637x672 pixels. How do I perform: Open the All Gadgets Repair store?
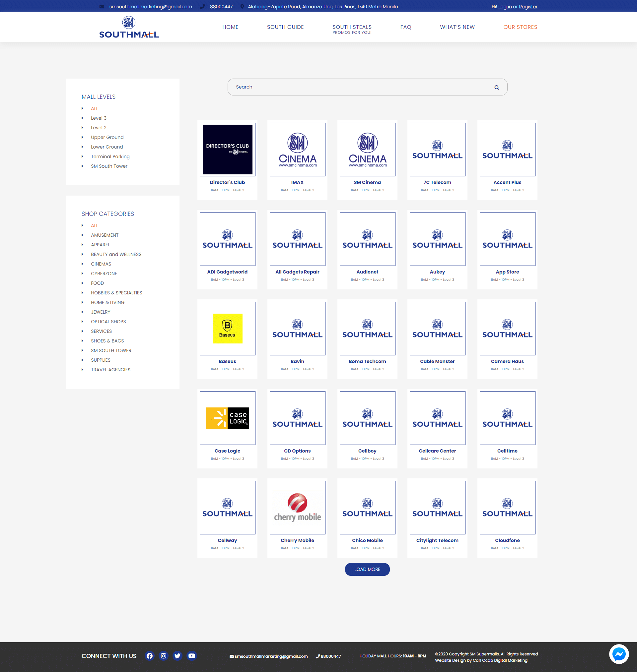point(298,272)
